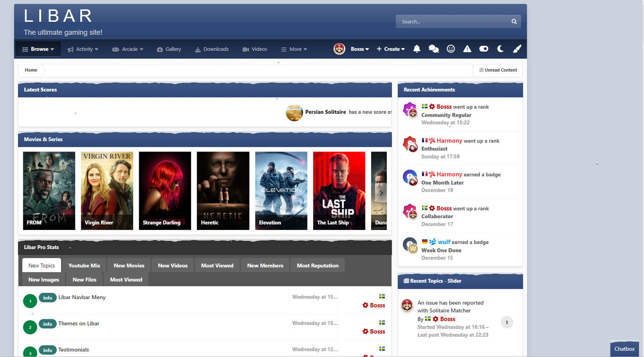Image resolution: width=644 pixels, height=357 pixels.
Task: Click the reply count 1 bubble
Action: [507, 322]
